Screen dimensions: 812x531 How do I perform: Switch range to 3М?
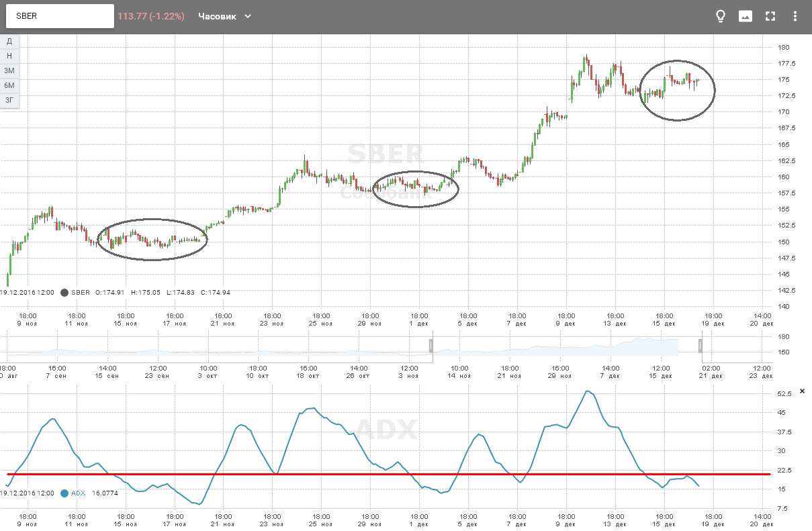[x=9, y=70]
